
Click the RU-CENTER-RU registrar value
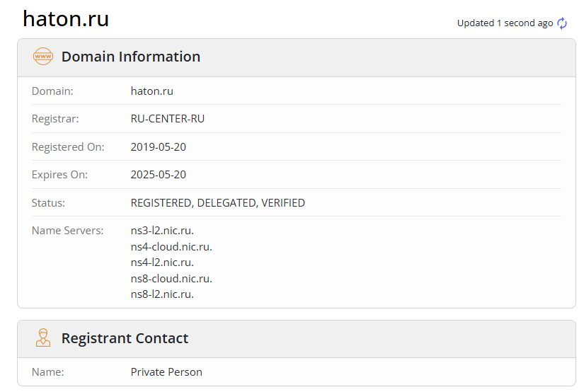168,119
